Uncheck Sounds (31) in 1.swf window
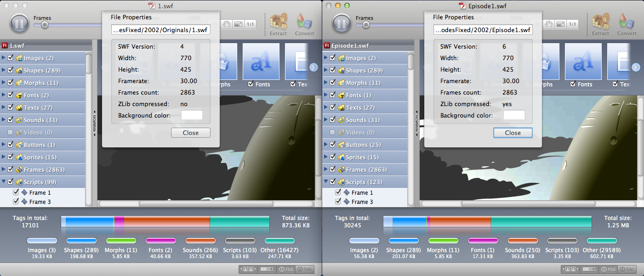644x276 pixels. pyautogui.click(x=11, y=120)
